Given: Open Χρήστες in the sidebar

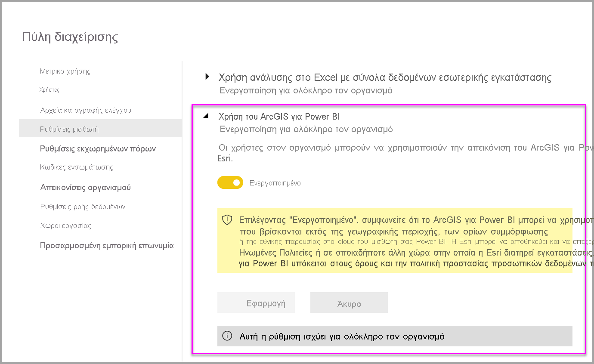Looking at the screenshot, I should (x=49, y=90).
